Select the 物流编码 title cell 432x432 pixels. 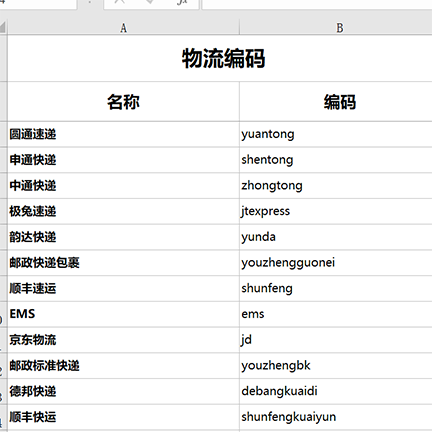point(220,58)
